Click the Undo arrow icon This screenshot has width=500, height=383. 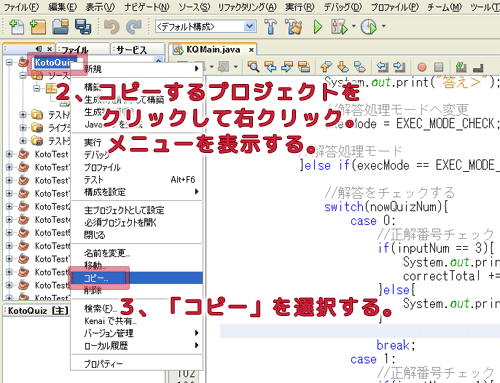coord(111,27)
